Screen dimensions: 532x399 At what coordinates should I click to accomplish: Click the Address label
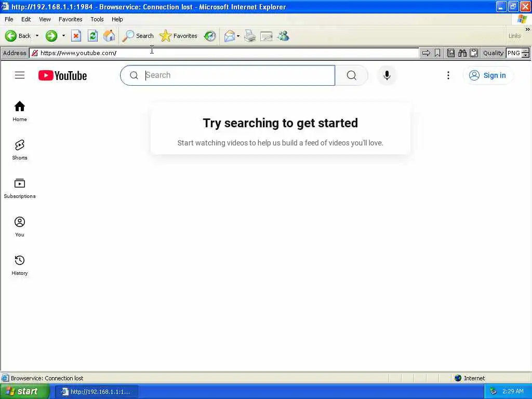(x=14, y=53)
